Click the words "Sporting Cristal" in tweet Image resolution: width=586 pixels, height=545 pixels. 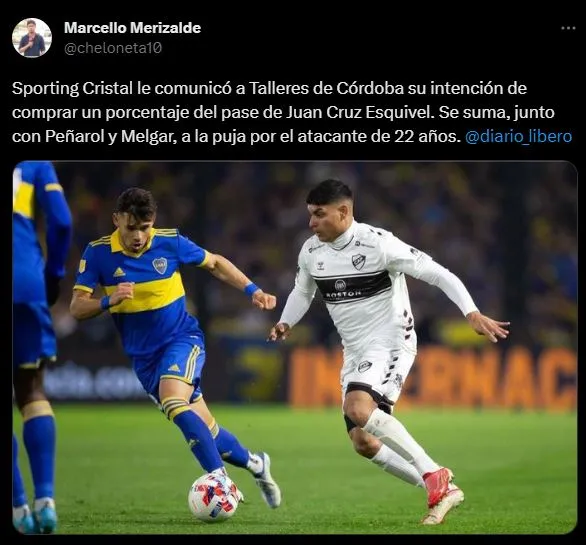72,89
